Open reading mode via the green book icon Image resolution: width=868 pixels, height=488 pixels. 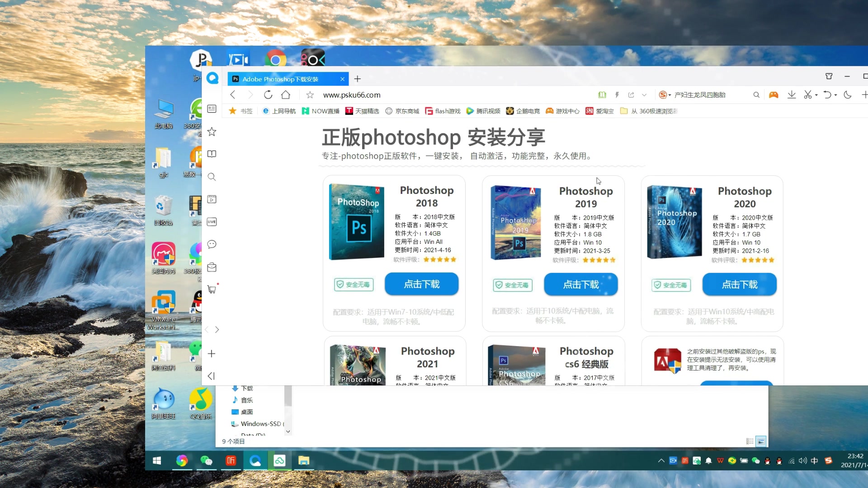[x=602, y=95]
